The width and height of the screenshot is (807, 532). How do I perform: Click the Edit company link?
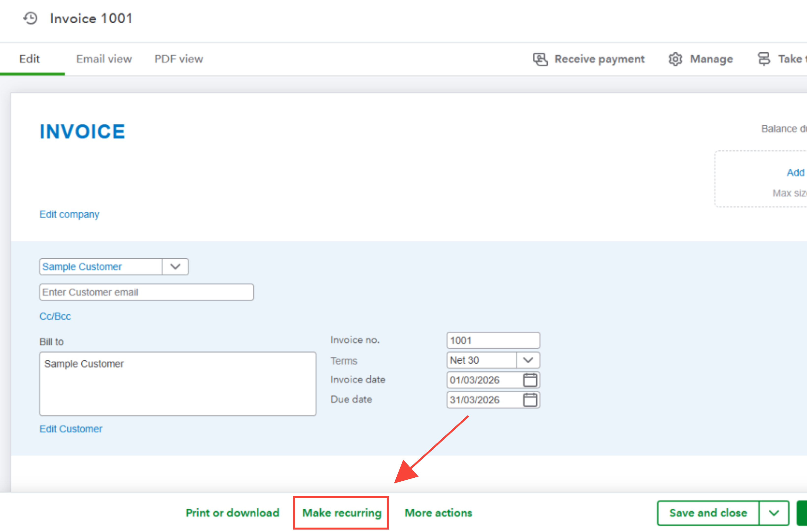point(69,214)
